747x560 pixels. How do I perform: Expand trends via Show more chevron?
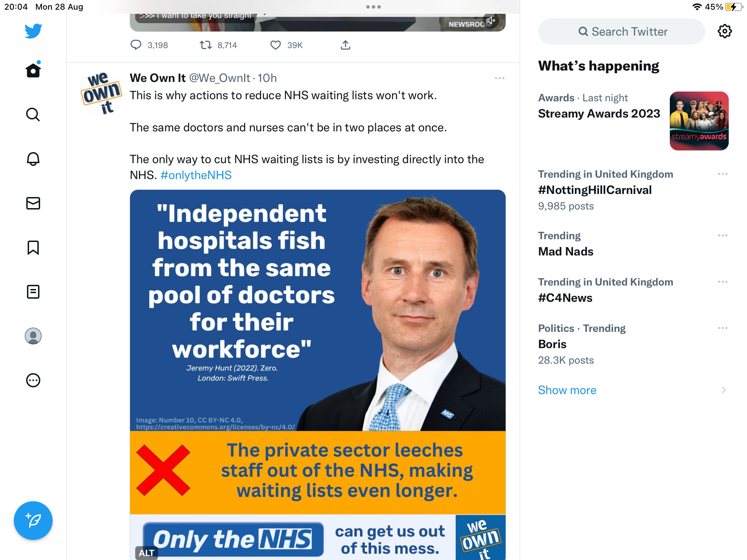click(724, 390)
